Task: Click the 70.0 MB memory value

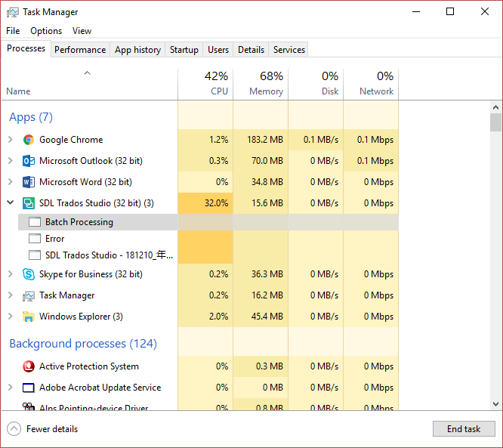Action: (x=267, y=161)
